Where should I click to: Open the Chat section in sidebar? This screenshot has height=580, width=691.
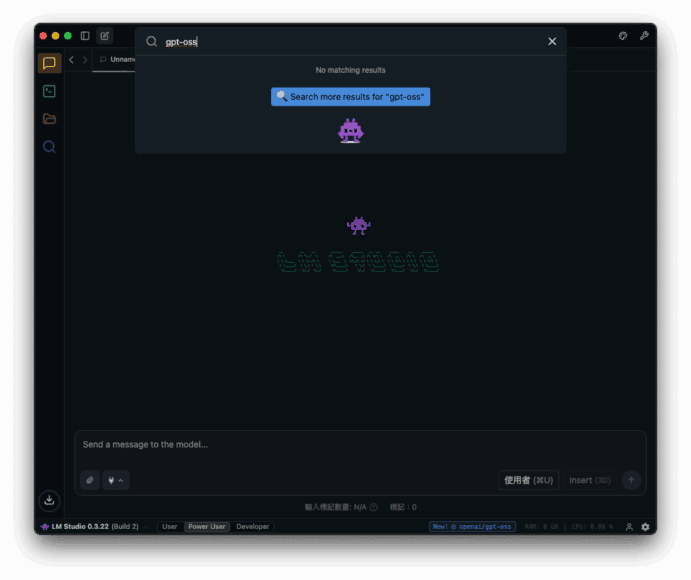49,63
